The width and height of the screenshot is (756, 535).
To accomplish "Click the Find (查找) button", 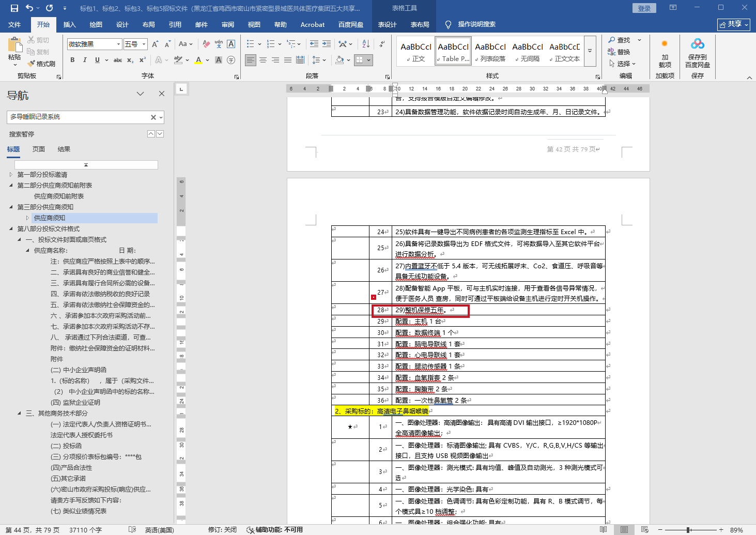I will click(620, 40).
